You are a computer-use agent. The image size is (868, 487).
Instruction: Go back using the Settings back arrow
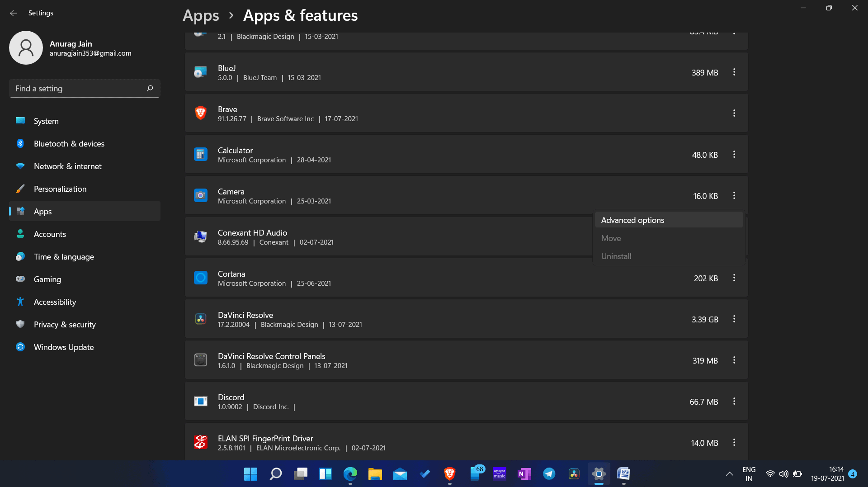[x=14, y=13]
